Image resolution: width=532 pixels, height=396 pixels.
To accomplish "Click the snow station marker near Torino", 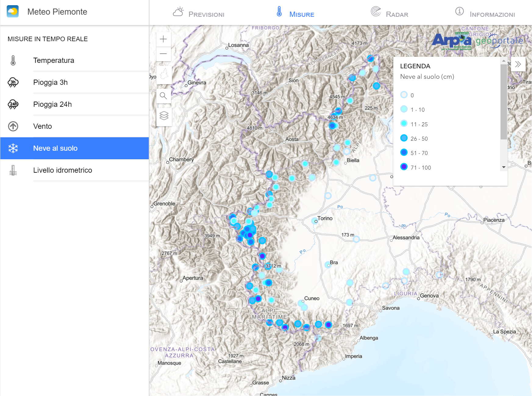I will pos(314,221).
